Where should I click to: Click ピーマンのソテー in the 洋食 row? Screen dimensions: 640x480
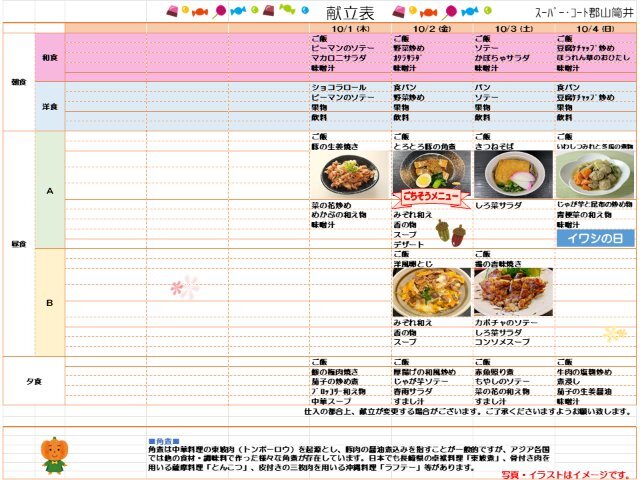(x=343, y=98)
